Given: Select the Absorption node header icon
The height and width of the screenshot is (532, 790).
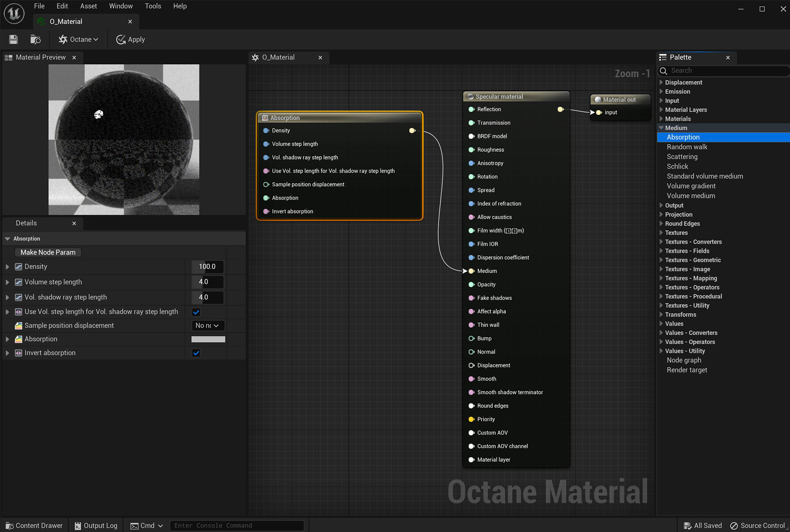Looking at the screenshot, I should point(265,118).
